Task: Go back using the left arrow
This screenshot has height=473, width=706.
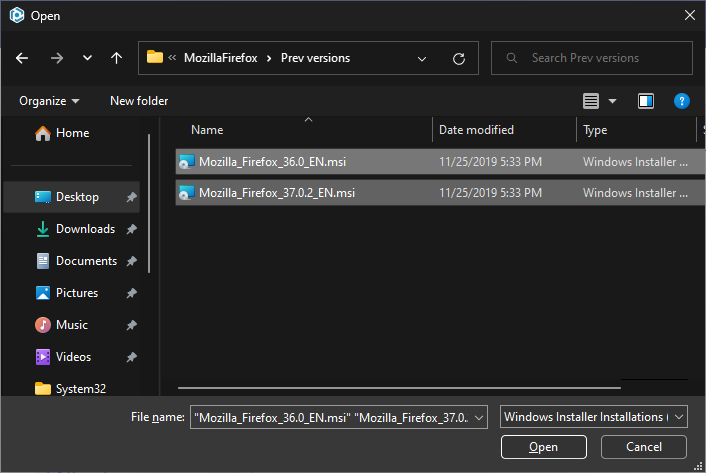Action: point(22,58)
